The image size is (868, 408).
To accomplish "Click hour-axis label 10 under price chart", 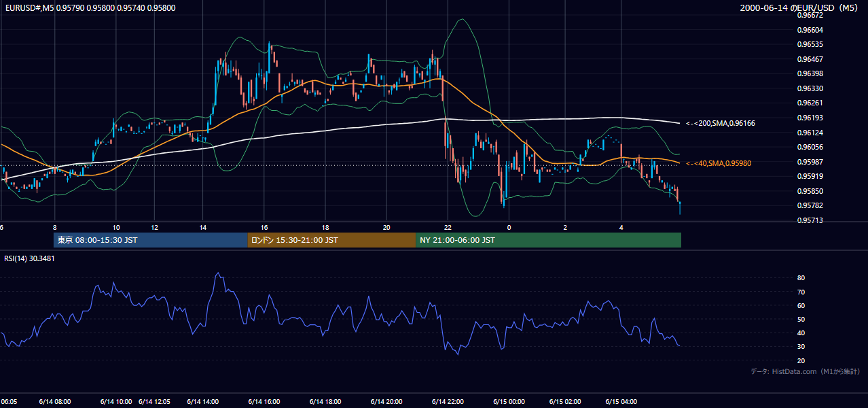I will [x=115, y=227].
